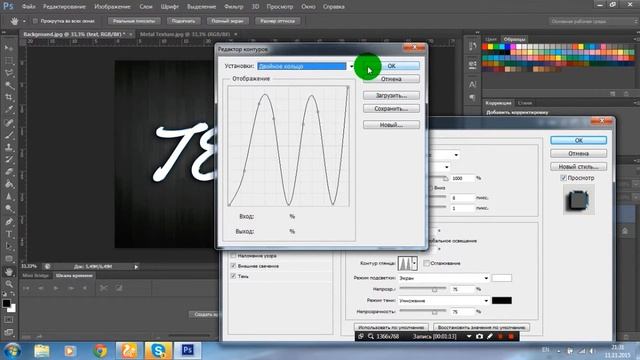Click the white highlight color swatch
This screenshot has width=640, height=360.
[x=502, y=278]
